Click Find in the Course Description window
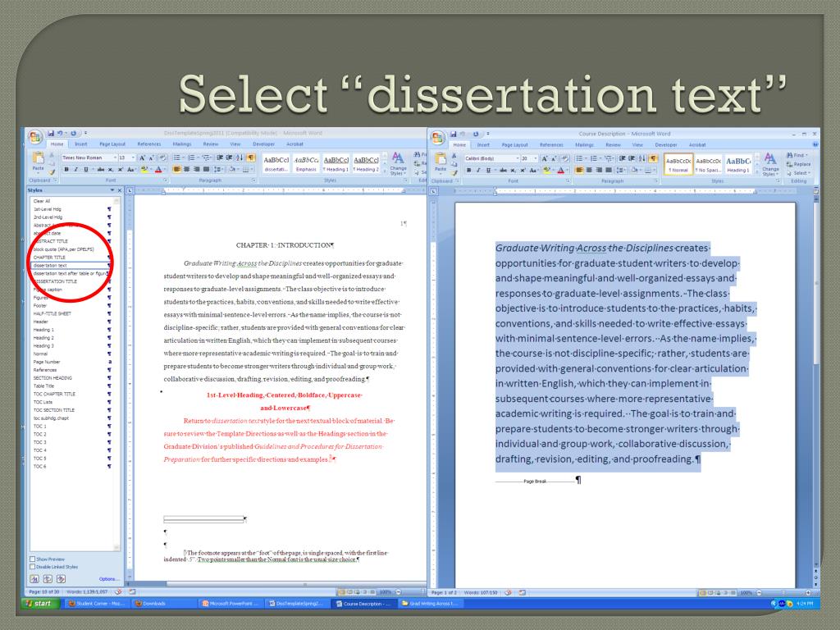 [796, 155]
